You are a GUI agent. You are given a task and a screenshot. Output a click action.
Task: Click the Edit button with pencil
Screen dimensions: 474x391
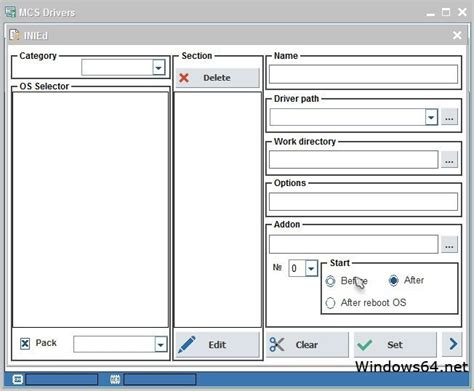tap(217, 344)
